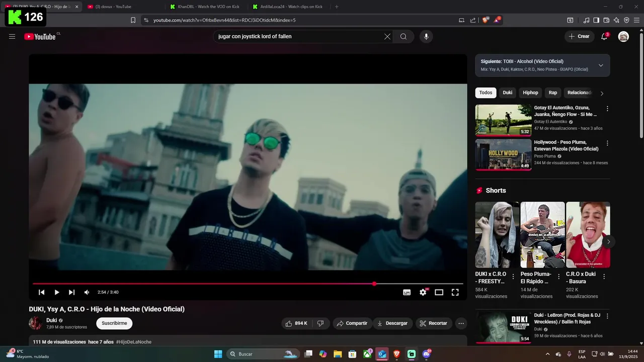Show next Shorts with arrow
644x362 pixels.
coord(608,242)
